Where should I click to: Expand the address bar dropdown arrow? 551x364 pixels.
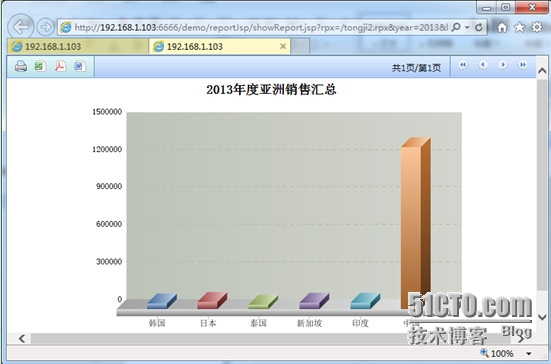click(467, 27)
